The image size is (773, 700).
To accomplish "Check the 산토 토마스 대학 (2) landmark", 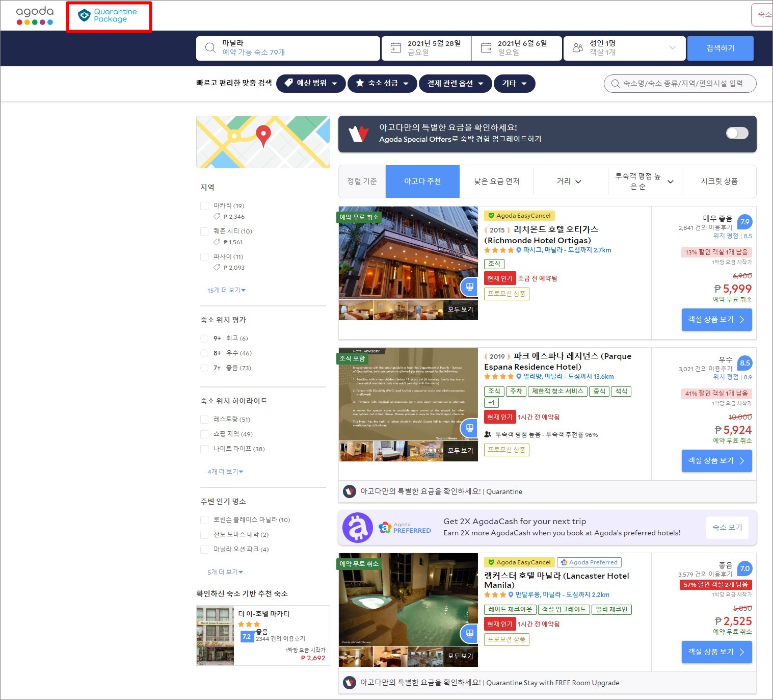I will pos(204,535).
